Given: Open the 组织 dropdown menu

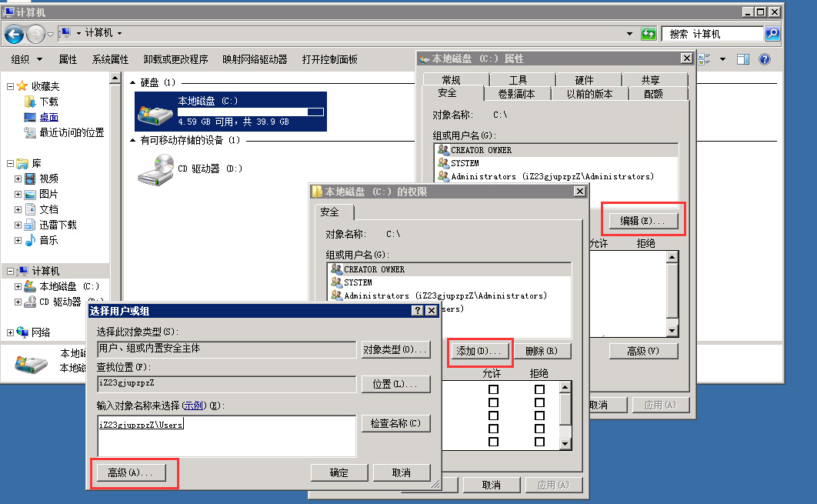Looking at the screenshot, I should click(25, 59).
